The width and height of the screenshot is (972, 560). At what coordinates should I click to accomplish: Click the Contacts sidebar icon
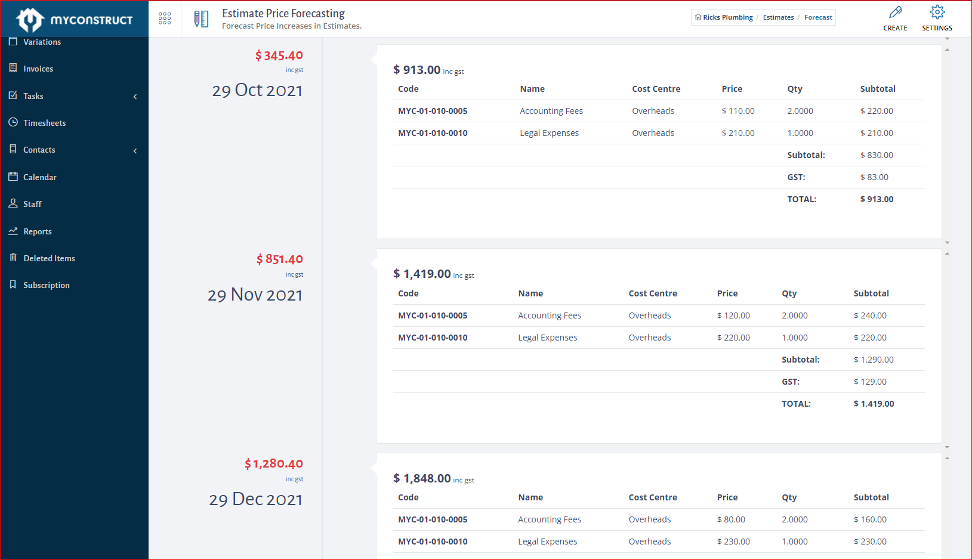tap(13, 149)
